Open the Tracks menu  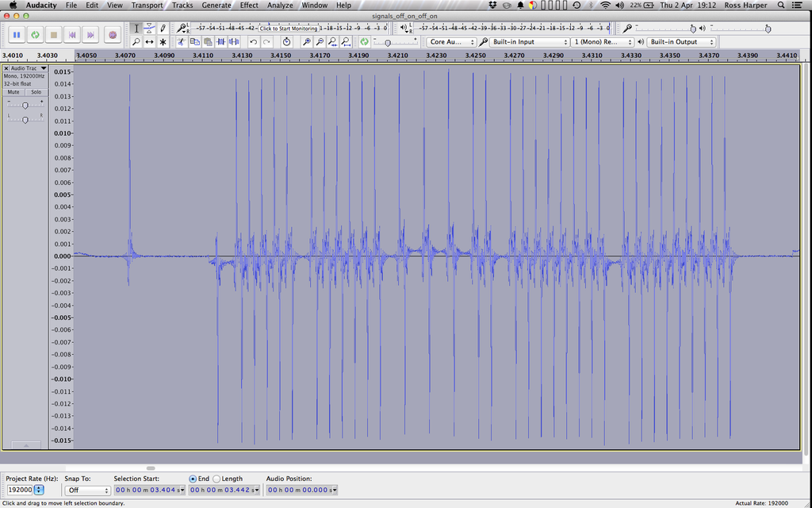pyautogui.click(x=182, y=6)
